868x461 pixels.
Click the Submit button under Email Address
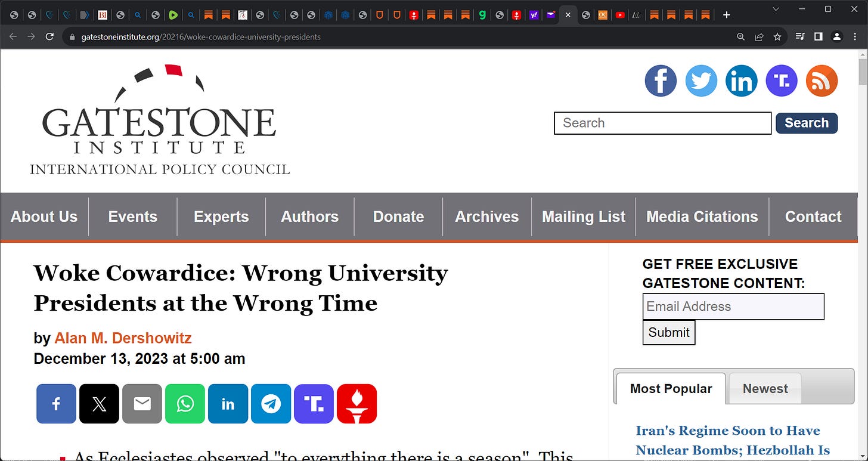click(x=669, y=332)
